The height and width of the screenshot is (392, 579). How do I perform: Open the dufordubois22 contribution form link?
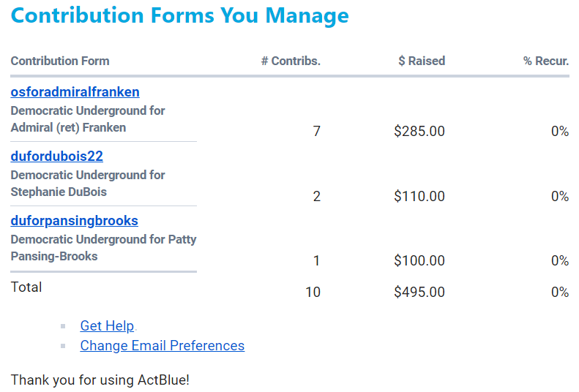(x=56, y=157)
